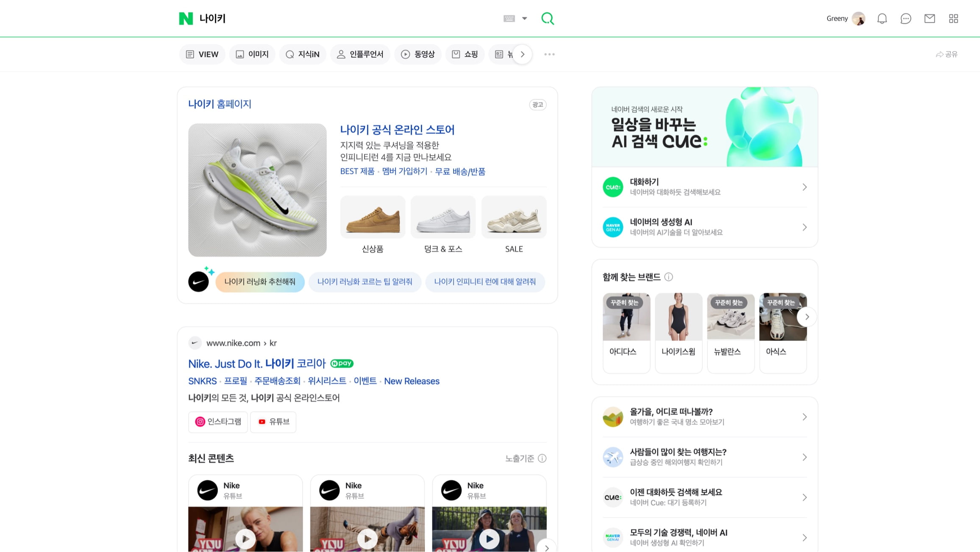
Task: Select 나이키 러닝화 추천해줘 suggestion chip
Action: [259, 282]
